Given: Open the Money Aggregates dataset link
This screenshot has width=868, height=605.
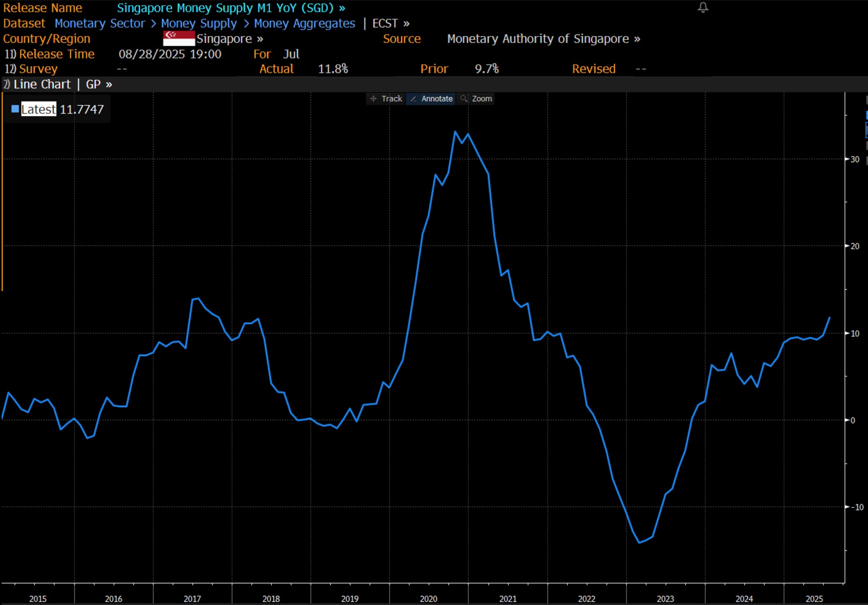Looking at the screenshot, I should click(x=304, y=23).
